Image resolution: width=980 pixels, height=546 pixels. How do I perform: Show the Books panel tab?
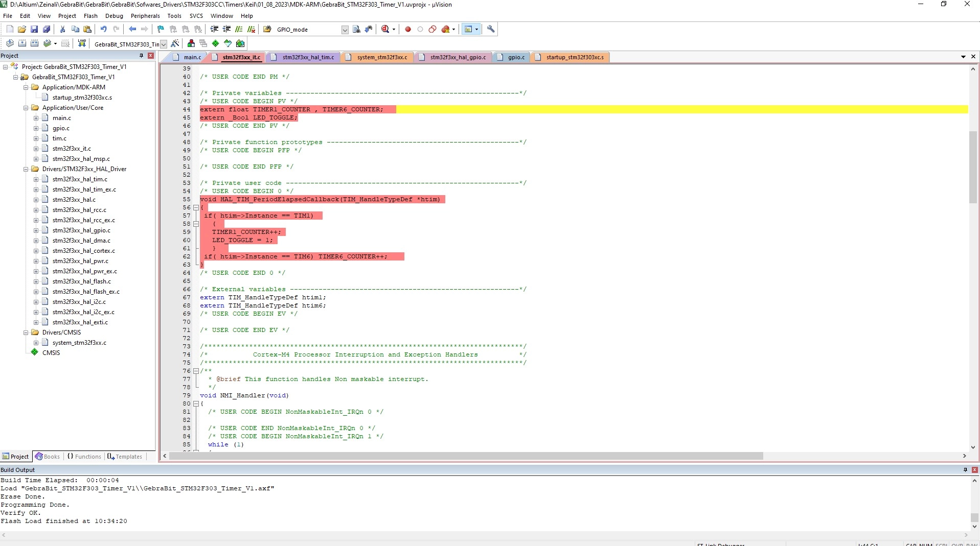48,457
